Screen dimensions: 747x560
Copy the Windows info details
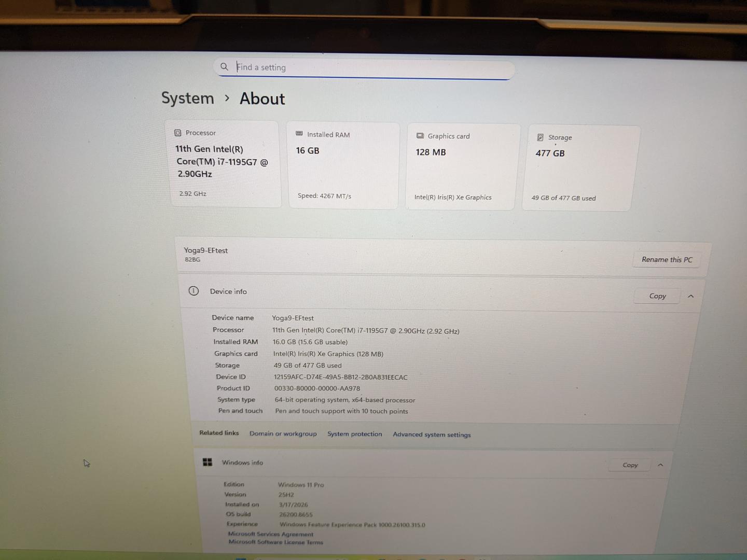coord(630,465)
